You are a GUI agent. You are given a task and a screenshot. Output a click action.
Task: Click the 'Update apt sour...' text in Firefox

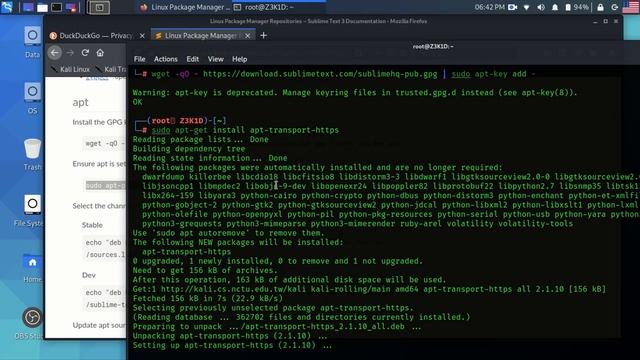[x=99, y=325]
